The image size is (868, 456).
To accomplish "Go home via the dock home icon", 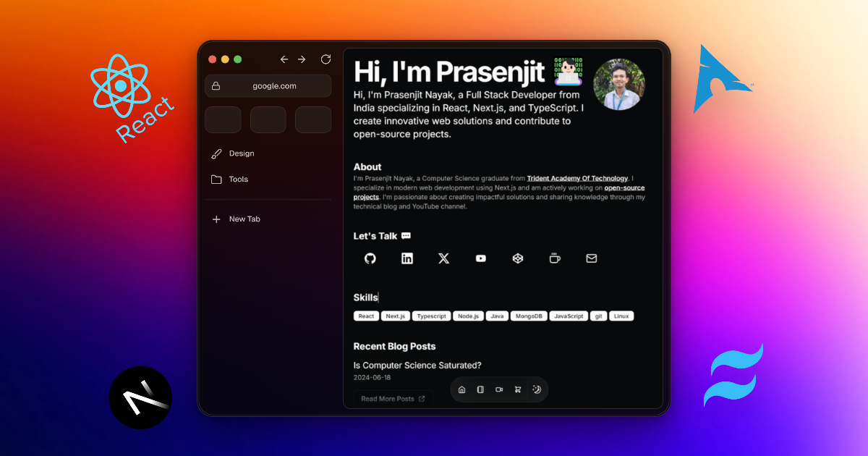I will point(462,389).
